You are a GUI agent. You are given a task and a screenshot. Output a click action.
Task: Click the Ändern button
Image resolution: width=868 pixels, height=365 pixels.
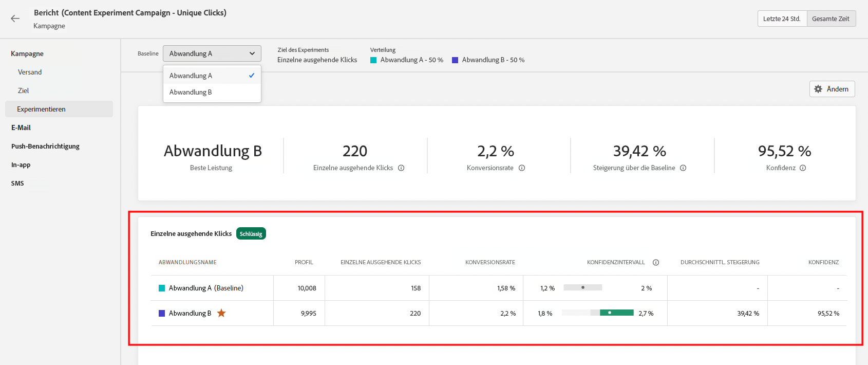click(832, 89)
